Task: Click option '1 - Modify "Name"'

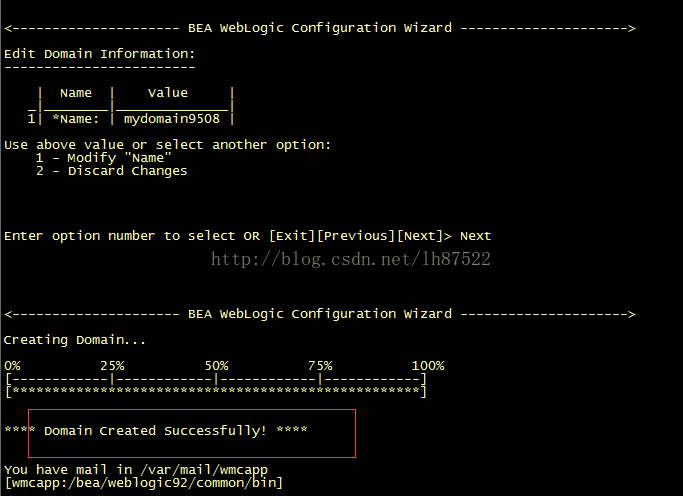Action: tap(104, 158)
